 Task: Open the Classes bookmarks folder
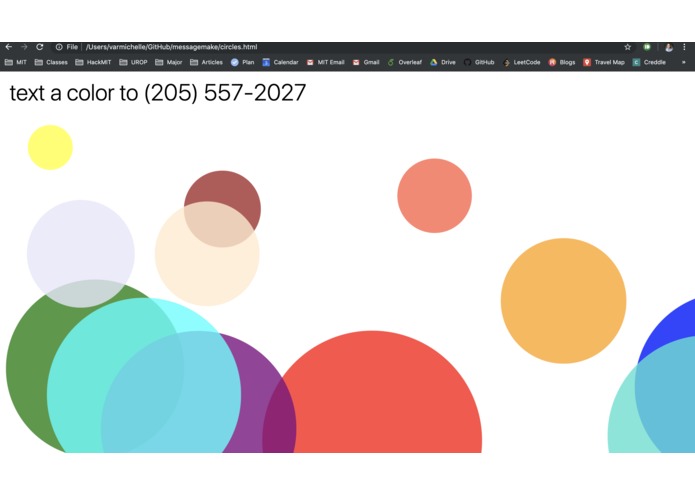[51, 62]
